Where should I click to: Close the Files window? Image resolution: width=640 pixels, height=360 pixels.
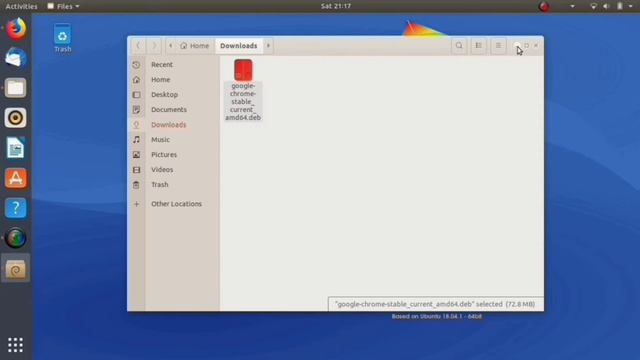536,46
